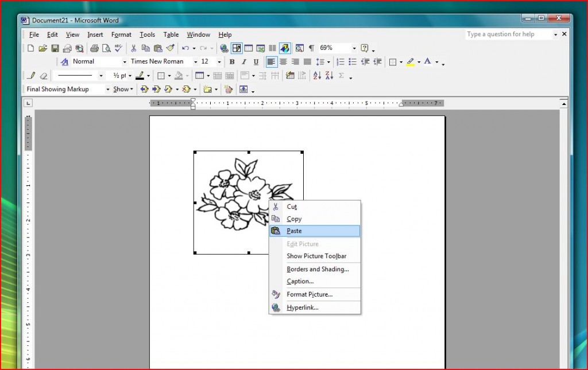The image size is (588, 370).
Task: Open the Final Showing Markup dropdown
Action: tap(108, 89)
